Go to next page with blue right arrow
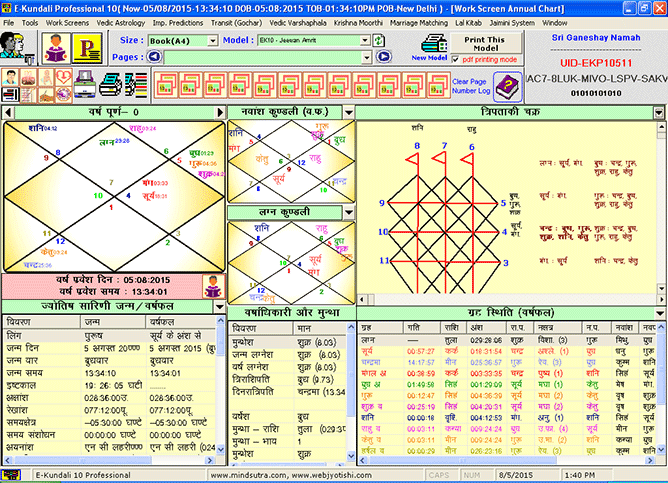This screenshot has height=483, width=668. coord(384,57)
